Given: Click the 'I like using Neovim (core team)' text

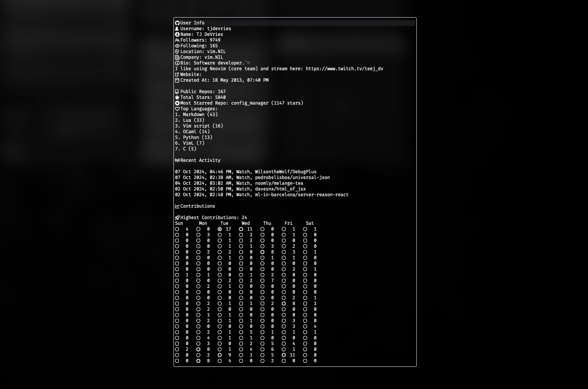Looking at the screenshot, I should (222, 69).
